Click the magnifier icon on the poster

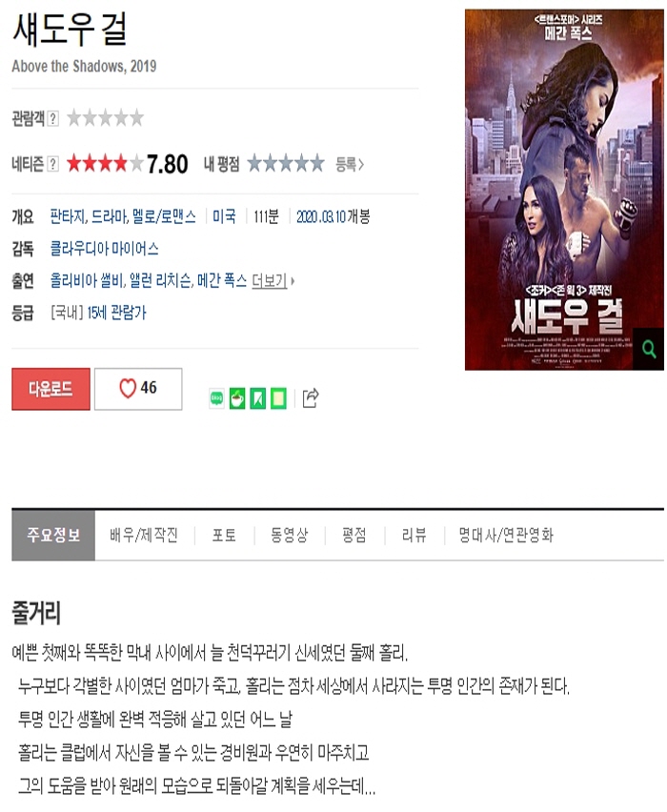648,349
